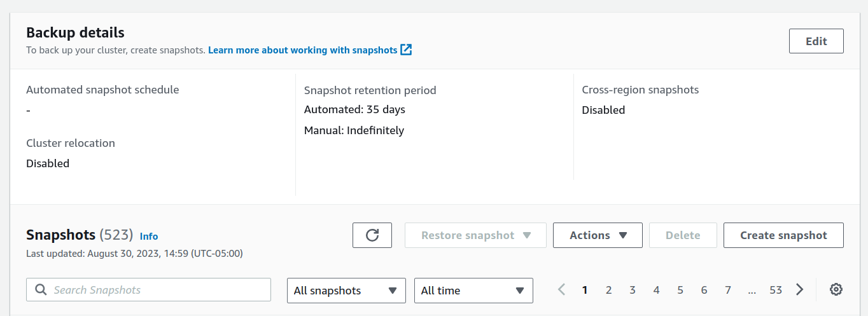This screenshot has height=316, width=868.
Task: Click the external link icon beside Learn more
Action: point(406,50)
